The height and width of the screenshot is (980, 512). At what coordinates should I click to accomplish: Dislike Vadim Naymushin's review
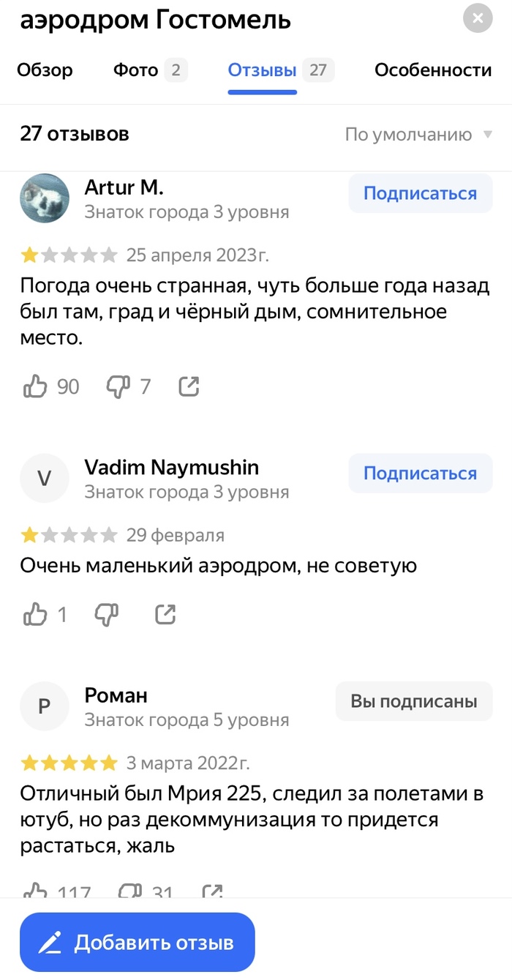(x=107, y=615)
